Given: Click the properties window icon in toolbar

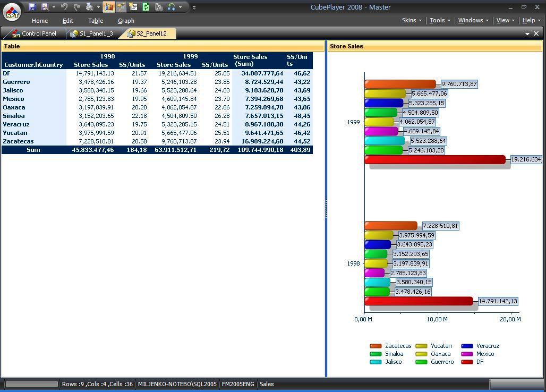Looking at the screenshot, I should click(133, 7).
